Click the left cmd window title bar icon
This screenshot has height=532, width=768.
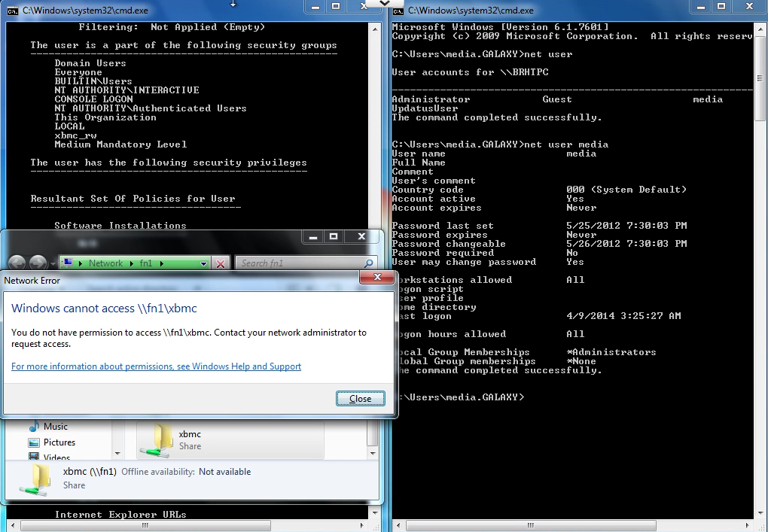[x=12, y=11]
